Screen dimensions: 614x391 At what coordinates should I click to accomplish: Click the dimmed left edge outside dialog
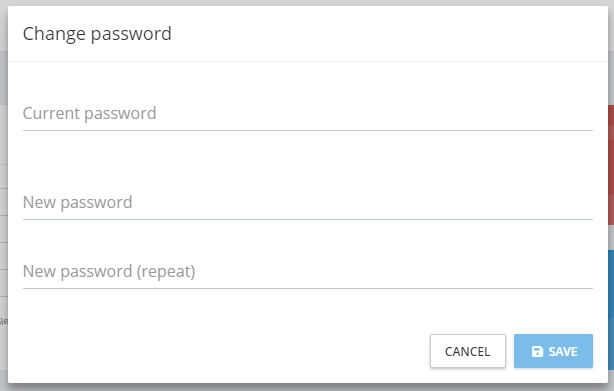point(4,196)
